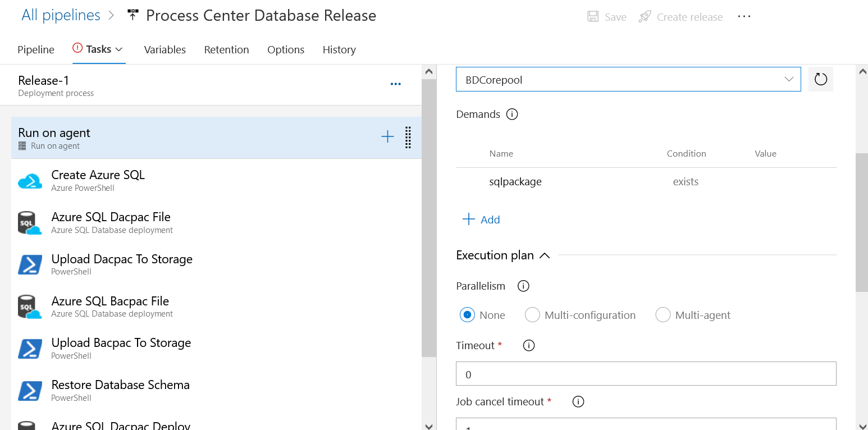Image resolution: width=868 pixels, height=430 pixels.
Task: Click the Save button label
Action: pos(616,17)
